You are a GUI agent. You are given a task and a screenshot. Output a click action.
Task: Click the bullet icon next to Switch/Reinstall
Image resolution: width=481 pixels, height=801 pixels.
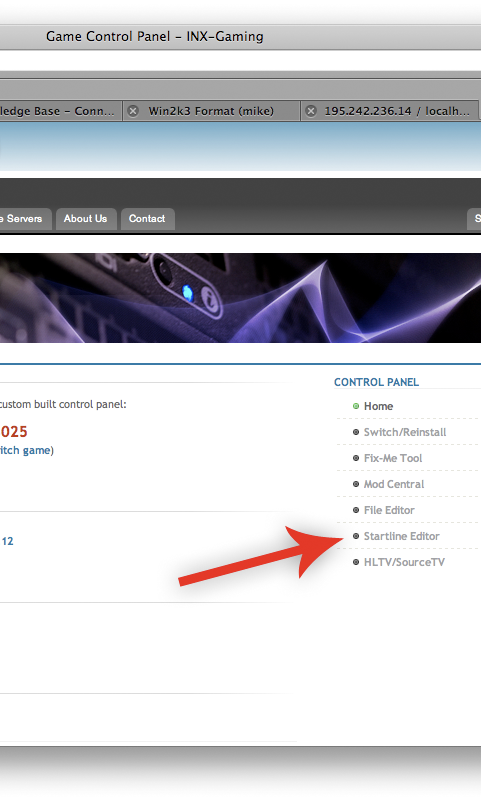pos(356,432)
